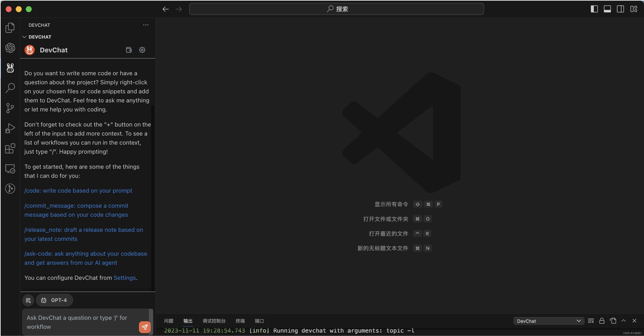644x336 pixels.
Task: Click the 搜索 command center search bar
Action: (336, 9)
